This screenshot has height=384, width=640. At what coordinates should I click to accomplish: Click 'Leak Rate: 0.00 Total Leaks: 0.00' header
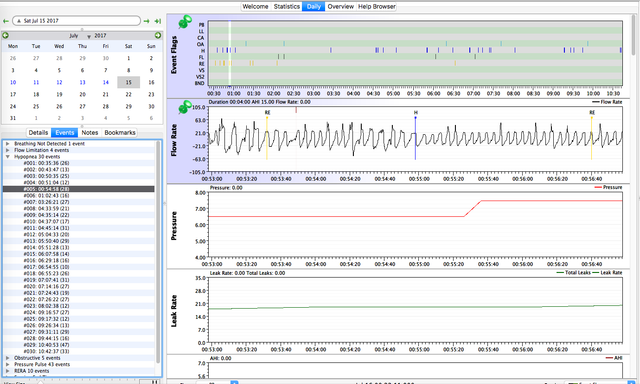[x=247, y=273]
